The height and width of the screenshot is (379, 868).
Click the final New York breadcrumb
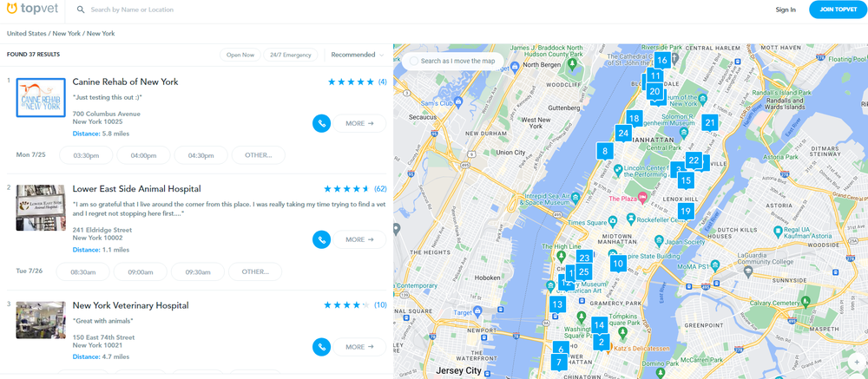pos(101,33)
